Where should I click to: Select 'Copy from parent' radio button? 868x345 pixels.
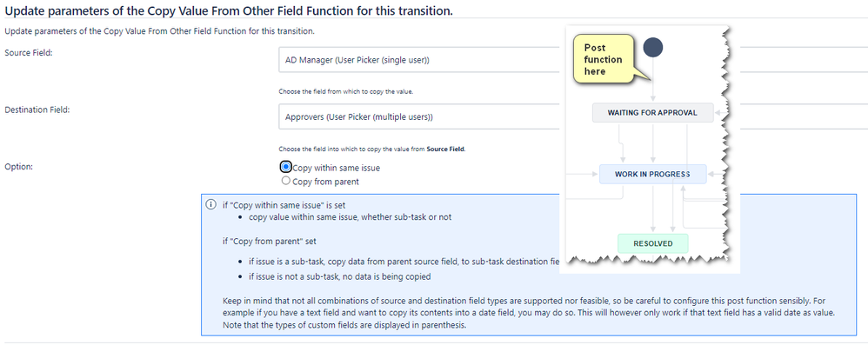[x=285, y=180]
